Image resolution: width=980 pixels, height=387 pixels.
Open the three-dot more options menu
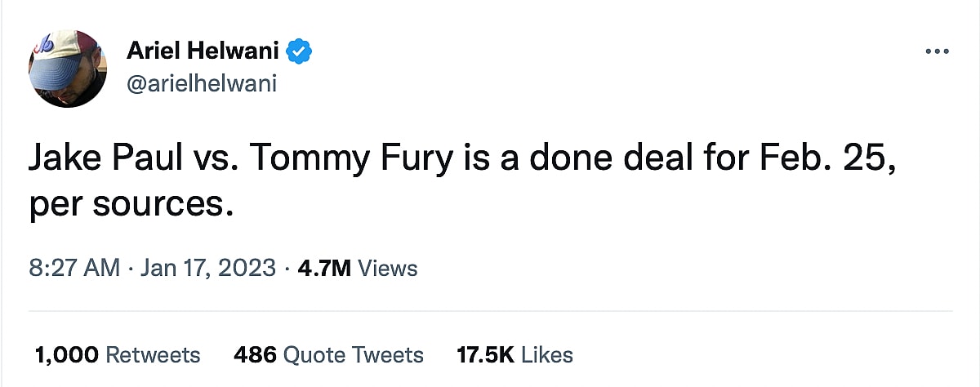pos(938,51)
